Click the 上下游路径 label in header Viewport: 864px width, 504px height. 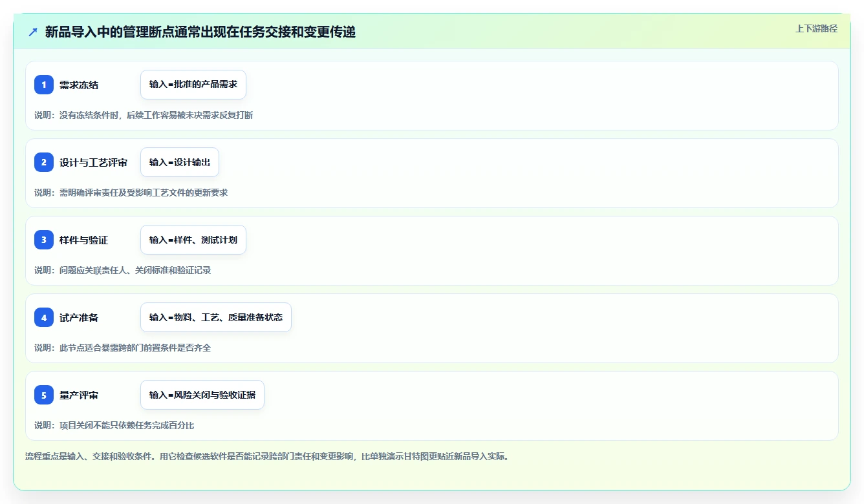tap(816, 28)
